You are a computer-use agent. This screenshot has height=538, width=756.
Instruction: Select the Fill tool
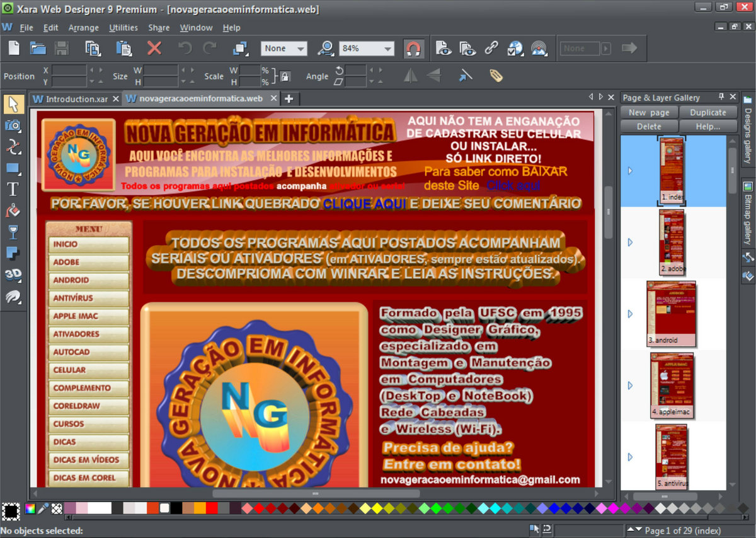pyautogui.click(x=14, y=211)
